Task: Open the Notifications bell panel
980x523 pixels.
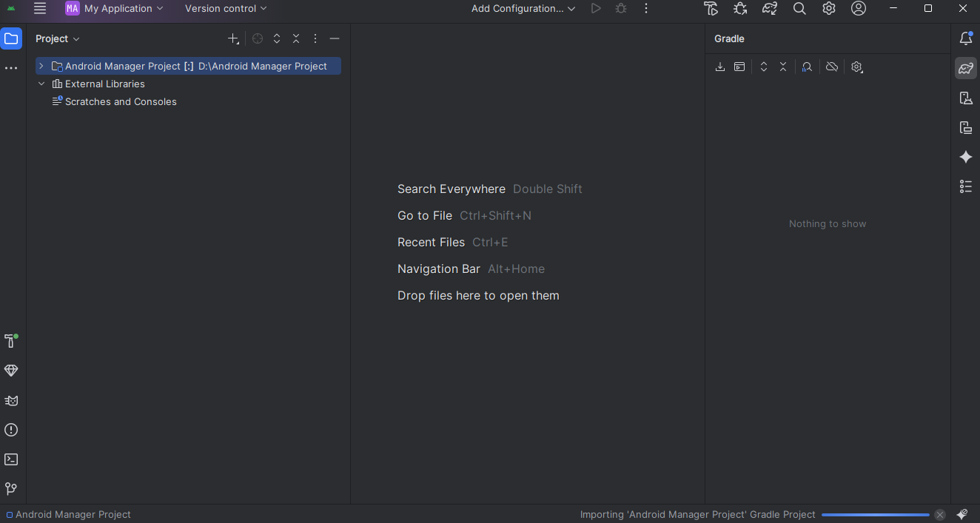Action: tap(965, 38)
